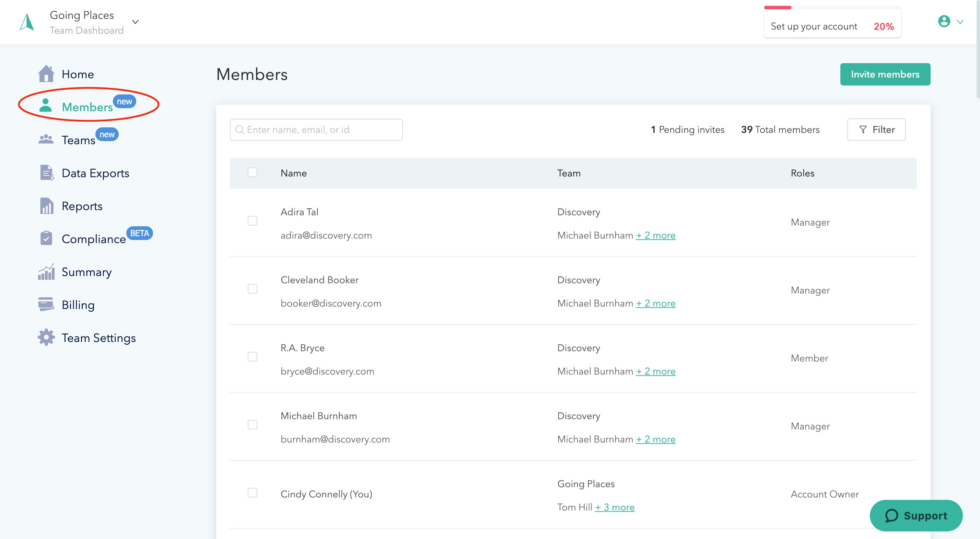Screen dimensions: 980x539
Task: Open the Support chat button
Action: pos(916,515)
